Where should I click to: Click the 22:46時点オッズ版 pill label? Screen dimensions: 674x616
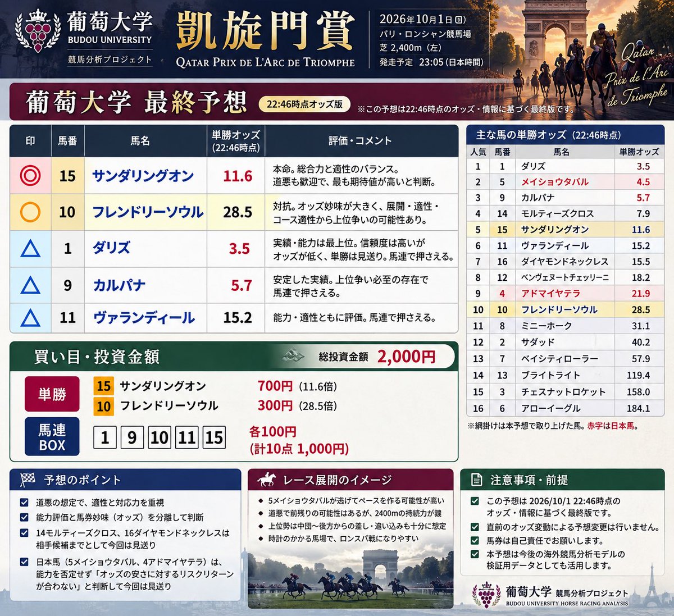click(304, 104)
